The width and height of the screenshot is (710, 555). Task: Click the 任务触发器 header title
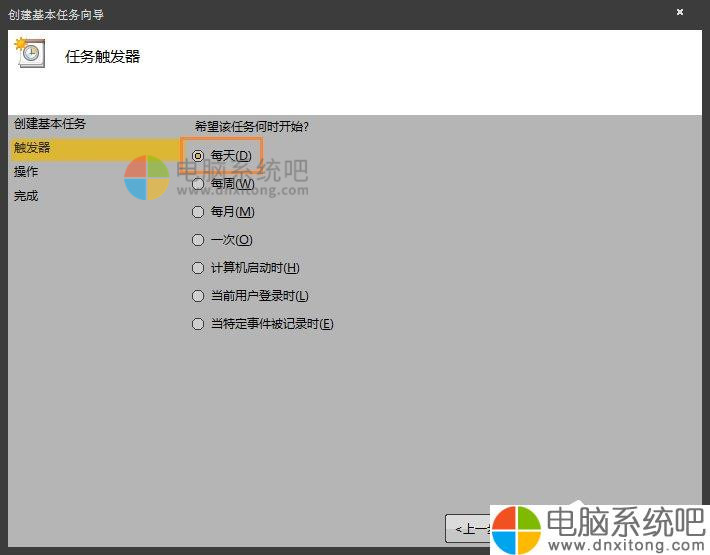pyautogui.click(x=102, y=57)
